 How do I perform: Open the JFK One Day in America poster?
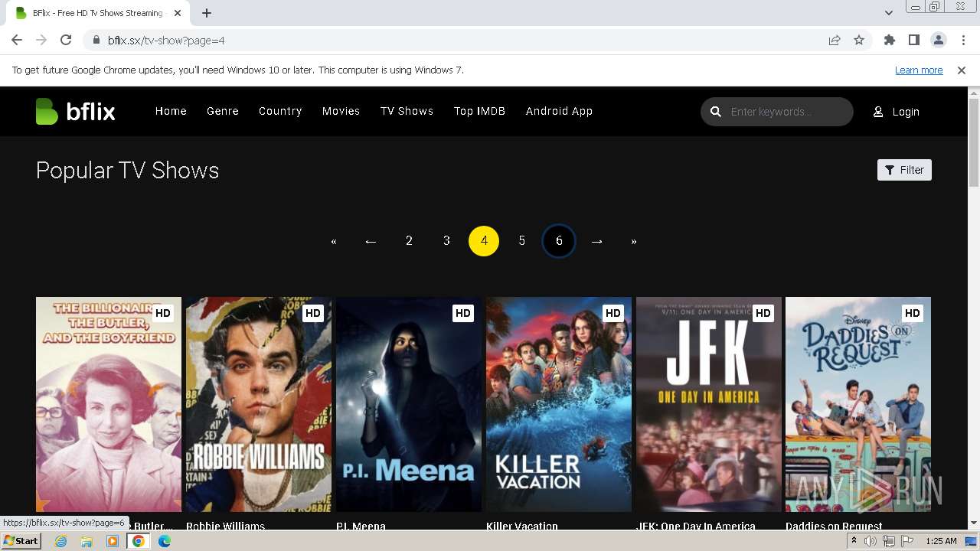(x=709, y=404)
